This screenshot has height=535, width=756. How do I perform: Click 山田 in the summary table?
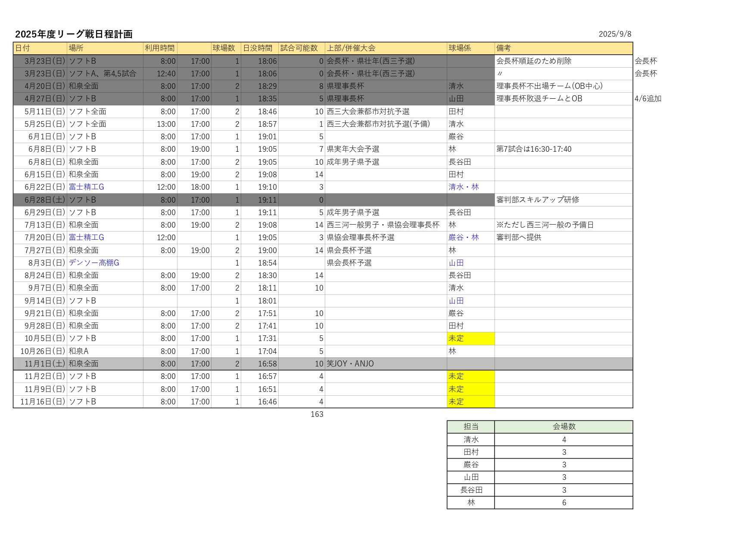pos(471,477)
